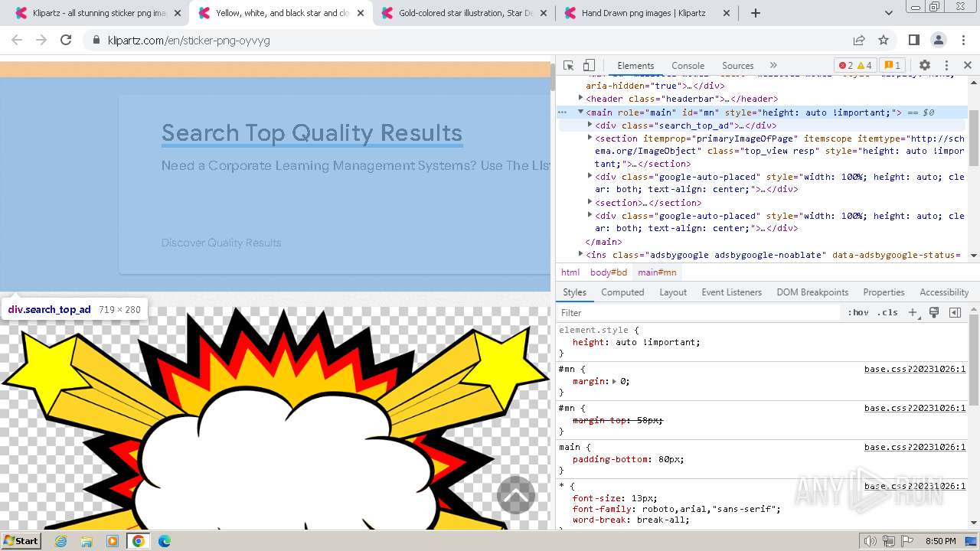Switch to the Console tab
980x551 pixels.
[688, 66]
